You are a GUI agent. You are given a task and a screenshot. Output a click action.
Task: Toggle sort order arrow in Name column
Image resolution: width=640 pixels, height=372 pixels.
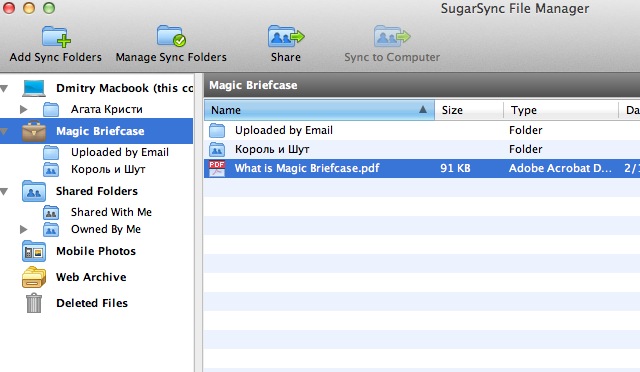423,109
